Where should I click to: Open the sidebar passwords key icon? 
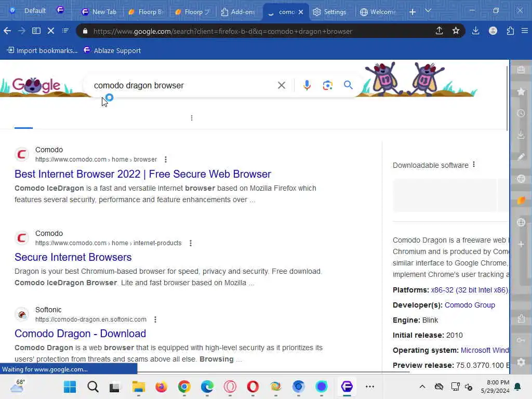pyautogui.click(x=521, y=340)
